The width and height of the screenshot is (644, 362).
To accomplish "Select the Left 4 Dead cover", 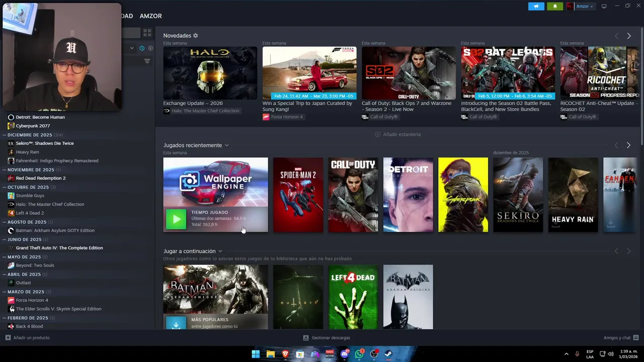I will pyautogui.click(x=353, y=297).
